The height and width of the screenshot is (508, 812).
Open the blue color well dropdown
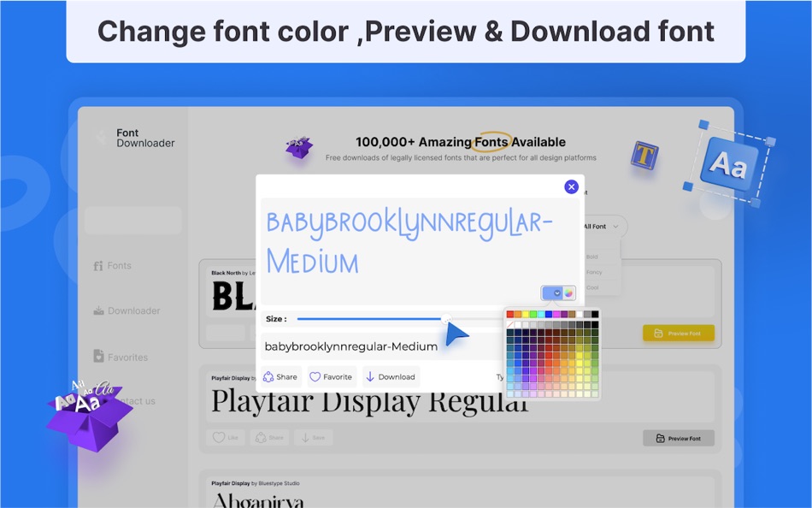(552, 292)
